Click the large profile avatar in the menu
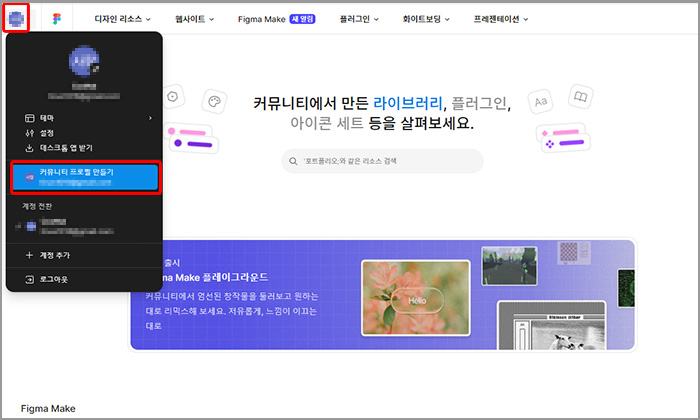Viewport: 700px width, 420px height. coord(84,61)
